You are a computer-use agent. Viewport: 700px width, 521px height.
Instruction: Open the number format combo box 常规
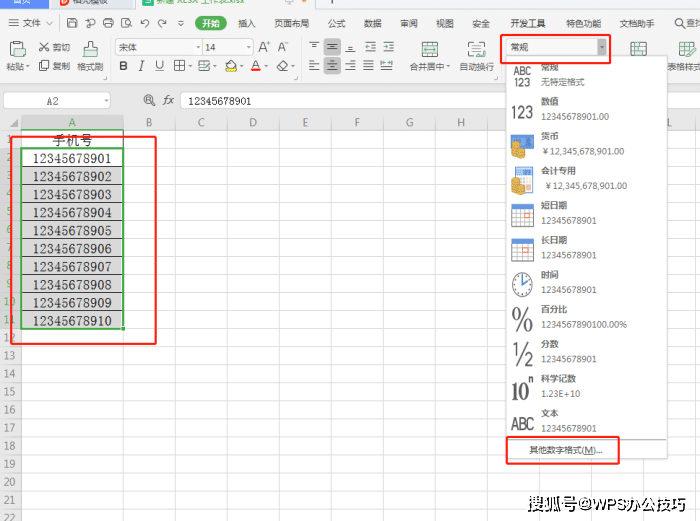point(556,47)
